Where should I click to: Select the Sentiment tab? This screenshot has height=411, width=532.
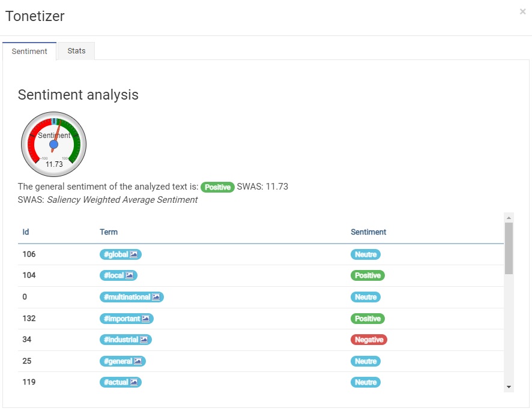[x=29, y=51]
